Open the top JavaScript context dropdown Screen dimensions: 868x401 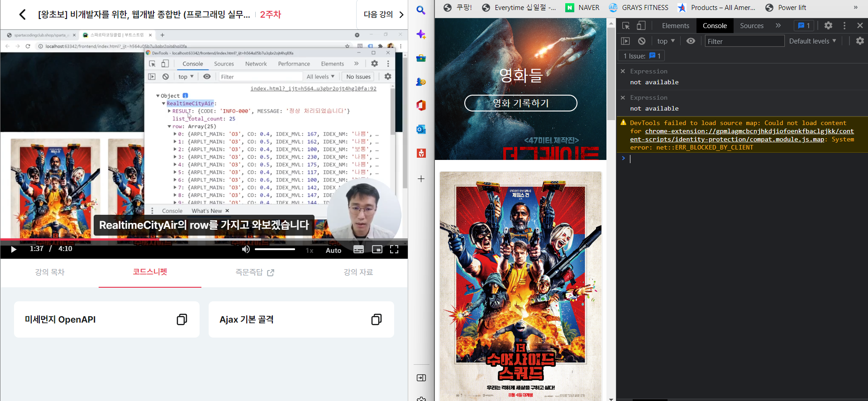[x=666, y=41]
